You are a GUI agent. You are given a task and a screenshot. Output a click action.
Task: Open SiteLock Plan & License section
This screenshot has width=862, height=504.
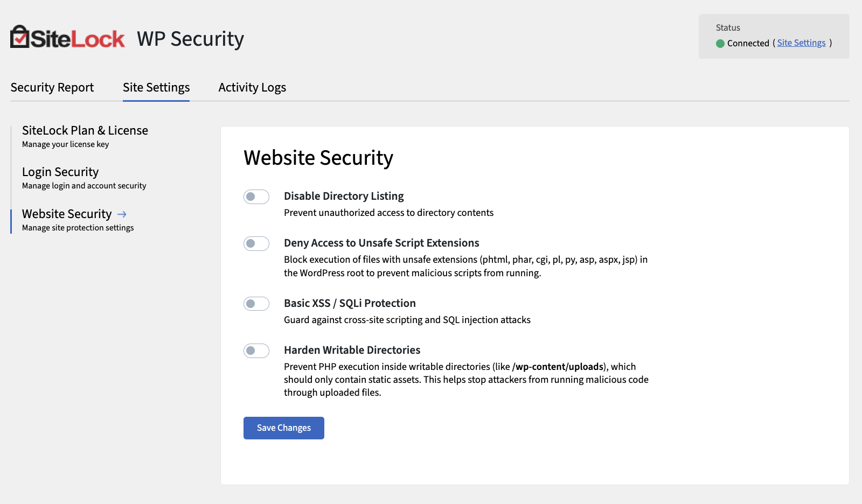(x=85, y=131)
